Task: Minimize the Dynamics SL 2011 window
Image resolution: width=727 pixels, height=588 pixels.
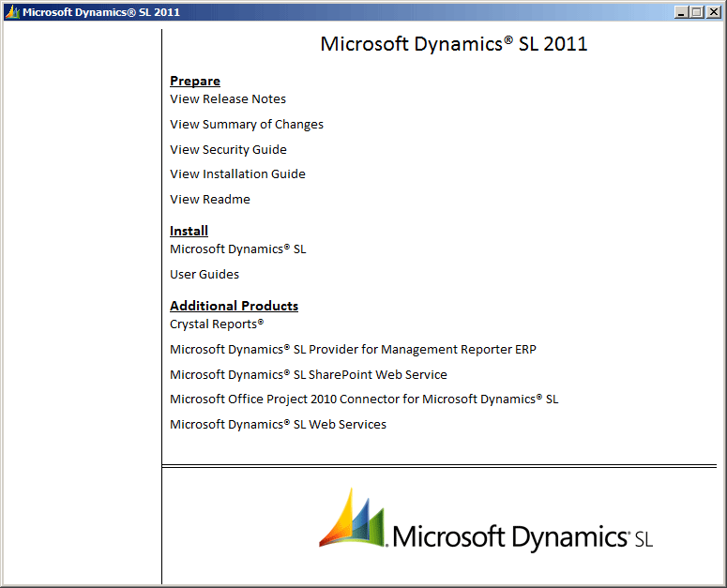Action: pyautogui.click(x=681, y=12)
